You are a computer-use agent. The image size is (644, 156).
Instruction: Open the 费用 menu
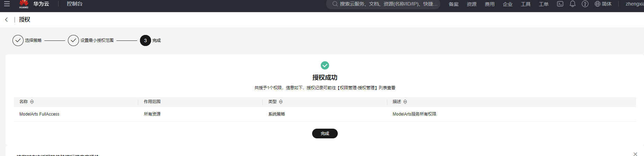tap(489, 4)
